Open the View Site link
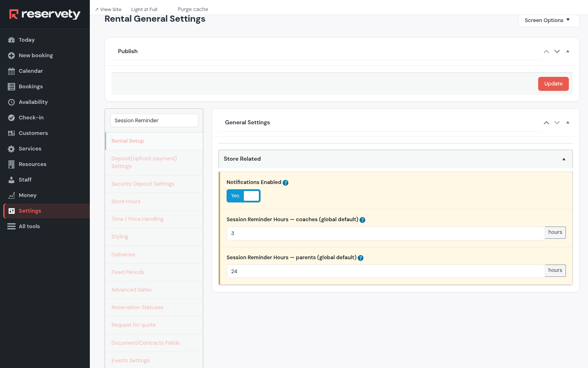Screen dimensions: 588x368 click(x=108, y=9)
